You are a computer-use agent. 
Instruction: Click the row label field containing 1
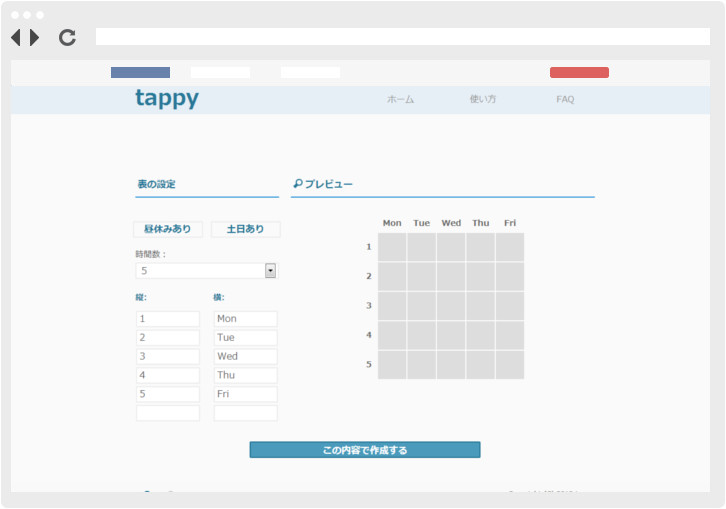tap(168, 319)
